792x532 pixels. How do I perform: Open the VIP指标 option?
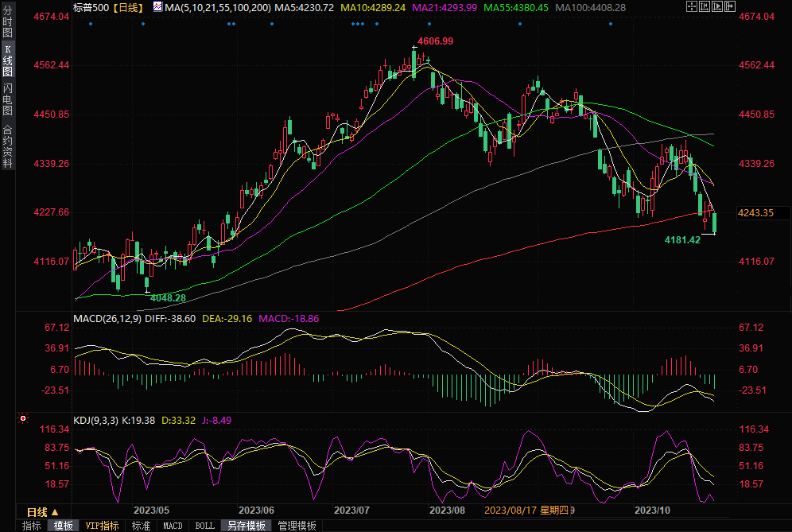click(102, 526)
